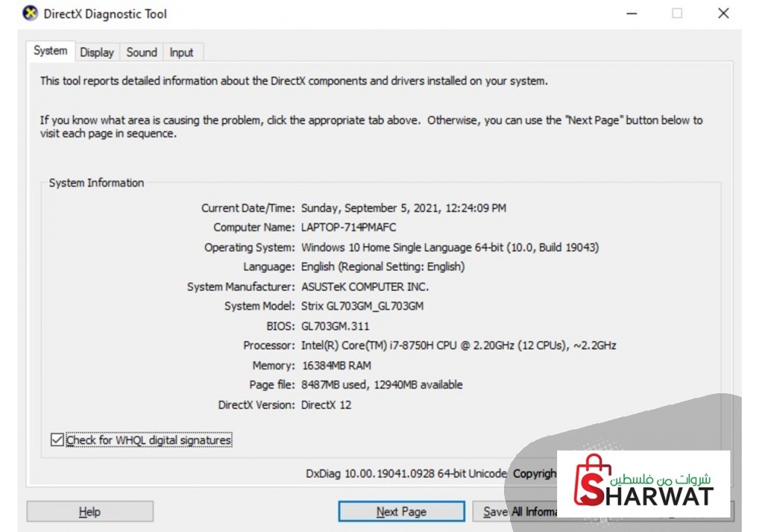Click the DirectX Version DirectX 12 text
The width and height of the screenshot is (760, 532).
pos(326,405)
